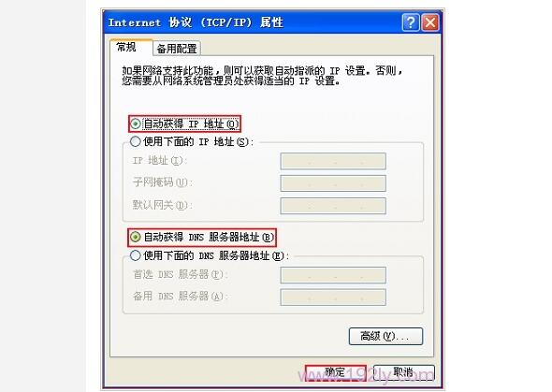Viewport: 552px width, 392px height.
Task: Open 高级 advanced settings button
Action: 385,337
